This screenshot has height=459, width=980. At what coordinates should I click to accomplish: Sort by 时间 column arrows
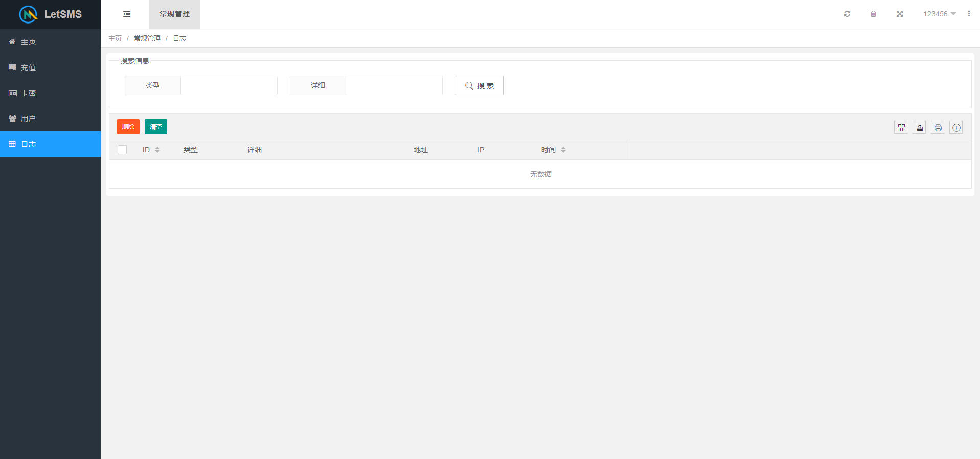coord(563,150)
